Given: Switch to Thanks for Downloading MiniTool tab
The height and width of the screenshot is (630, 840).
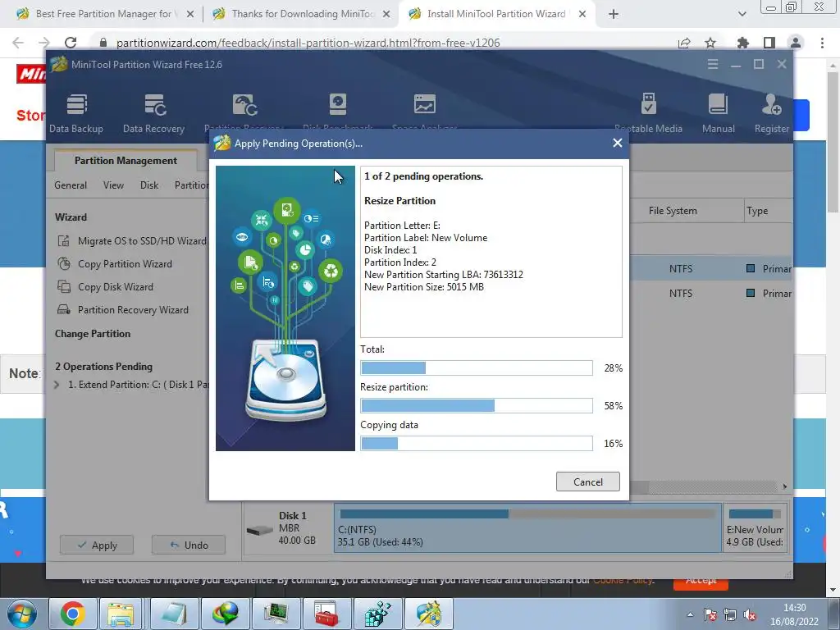Looking at the screenshot, I should [303, 14].
